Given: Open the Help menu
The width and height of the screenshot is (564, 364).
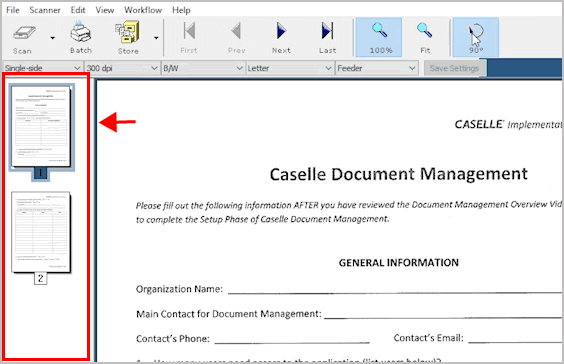Looking at the screenshot, I should 181,10.
